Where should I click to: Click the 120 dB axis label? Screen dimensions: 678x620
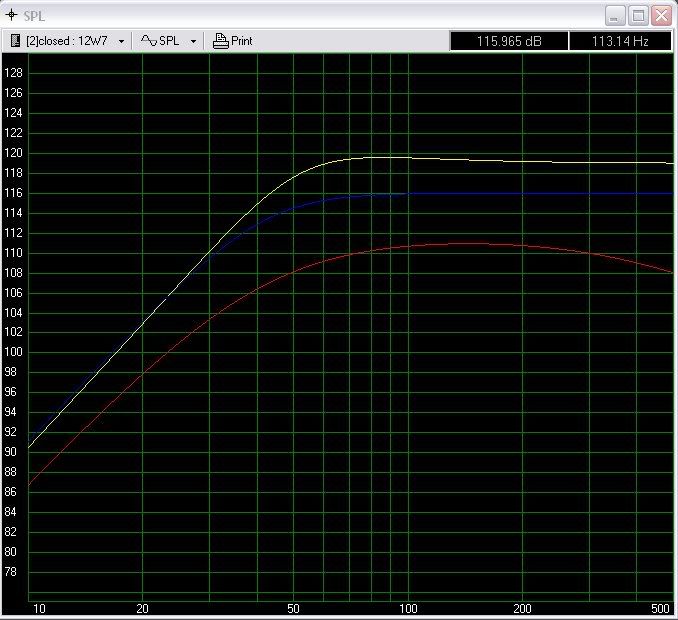pos(13,153)
